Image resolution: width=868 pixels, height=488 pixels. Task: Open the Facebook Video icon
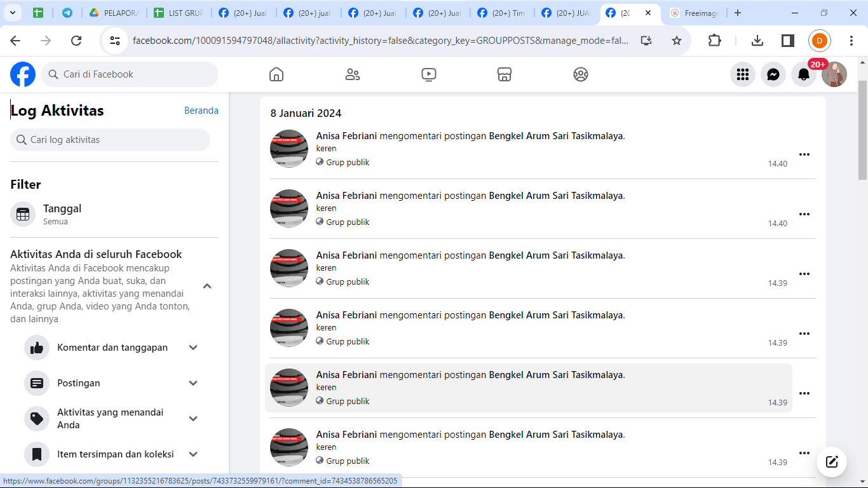429,74
